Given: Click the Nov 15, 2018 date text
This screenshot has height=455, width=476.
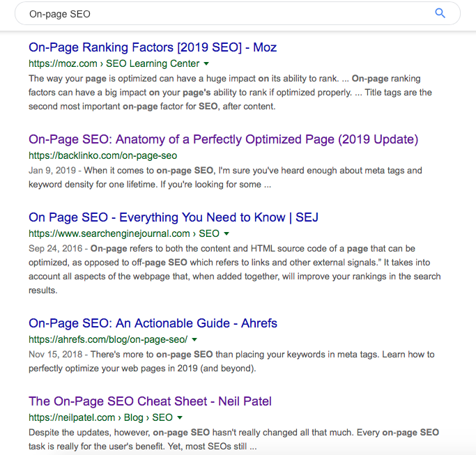Looking at the screenshot, I should [x=56, y=354].
